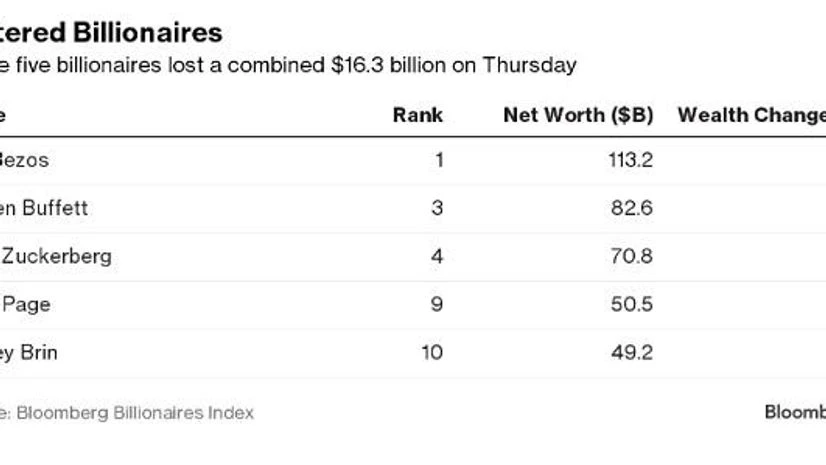
Task: Click rank value 1 in first row
Action: pos(437,160)
